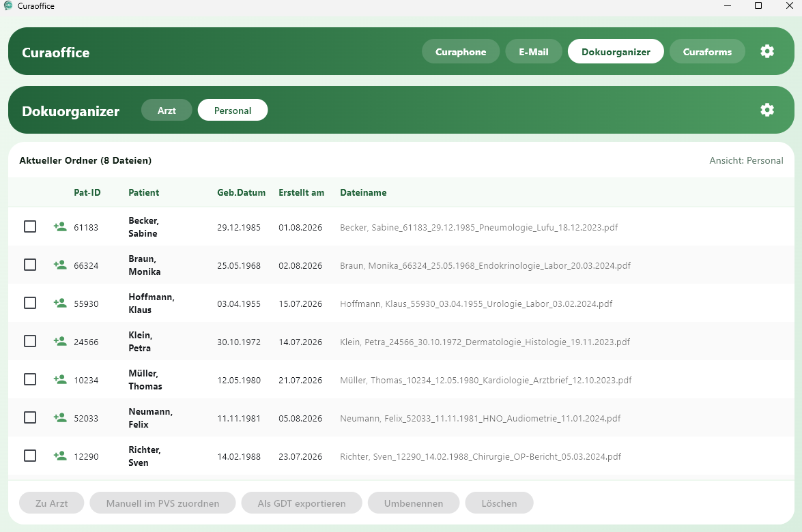Viewport: 802px width, 532px height.
Task: Click add-patient icon for Richter, Sven
Action: [x=60, y=456]
